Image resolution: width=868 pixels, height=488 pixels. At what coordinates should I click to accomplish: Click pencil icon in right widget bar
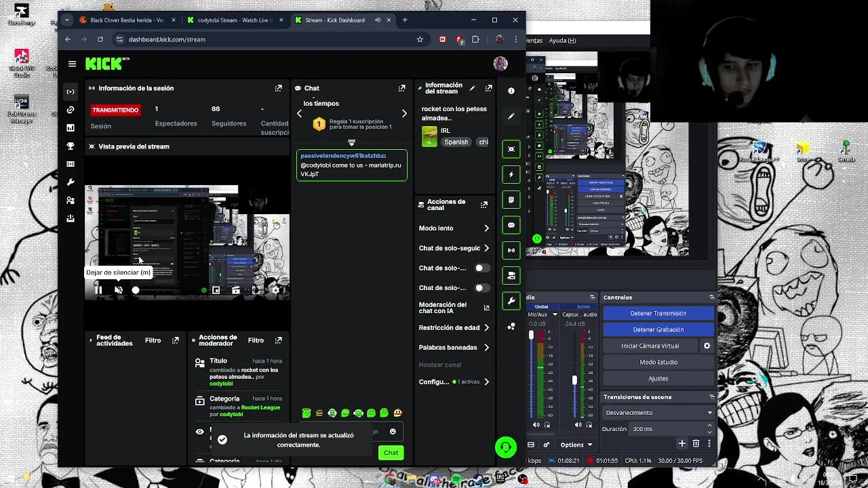[511, 116]
